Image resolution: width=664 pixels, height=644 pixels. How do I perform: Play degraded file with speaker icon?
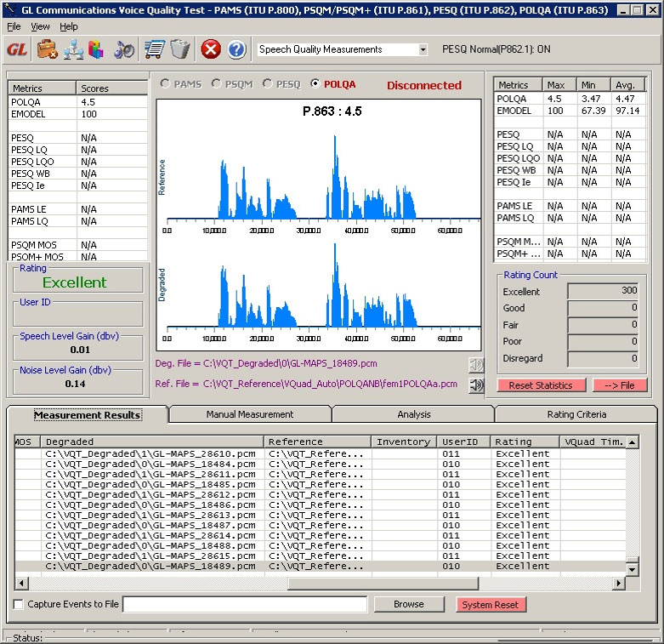tap(476, 365)
